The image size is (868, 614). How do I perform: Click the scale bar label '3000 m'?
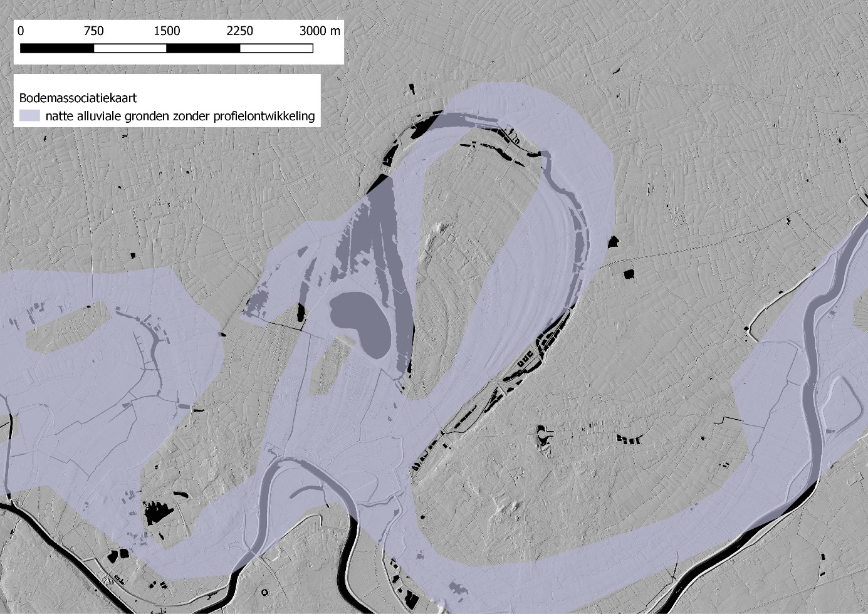click(320, 31)
